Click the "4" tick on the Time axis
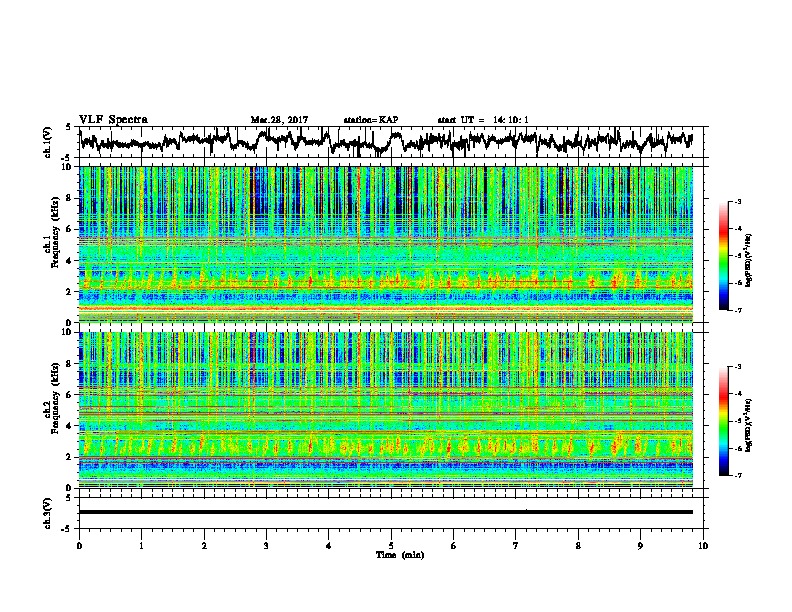792x612 pixels. (329, 546)
